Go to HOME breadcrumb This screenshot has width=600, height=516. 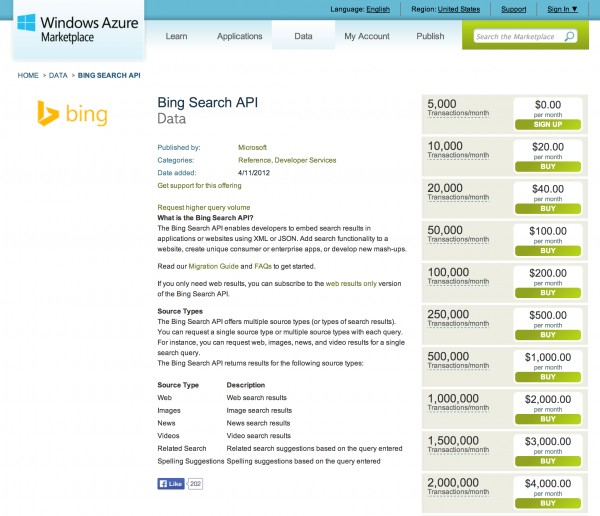pos(28,75)
